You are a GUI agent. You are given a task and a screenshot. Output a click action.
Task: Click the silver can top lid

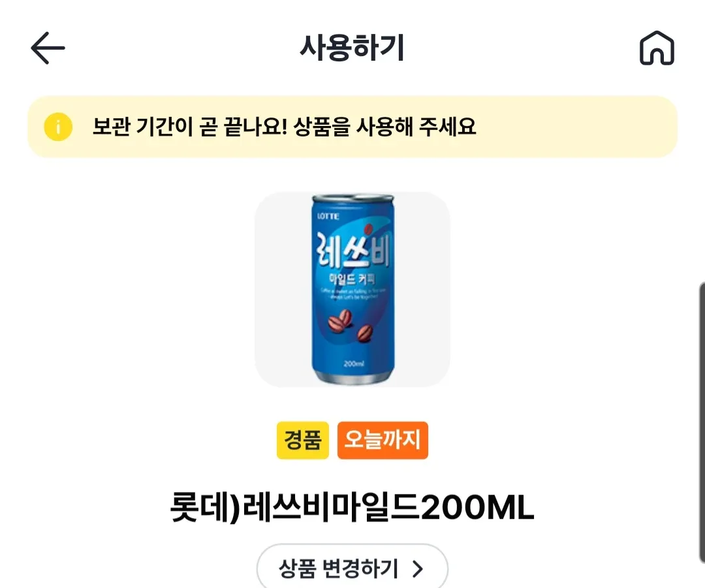pos(353,199)
